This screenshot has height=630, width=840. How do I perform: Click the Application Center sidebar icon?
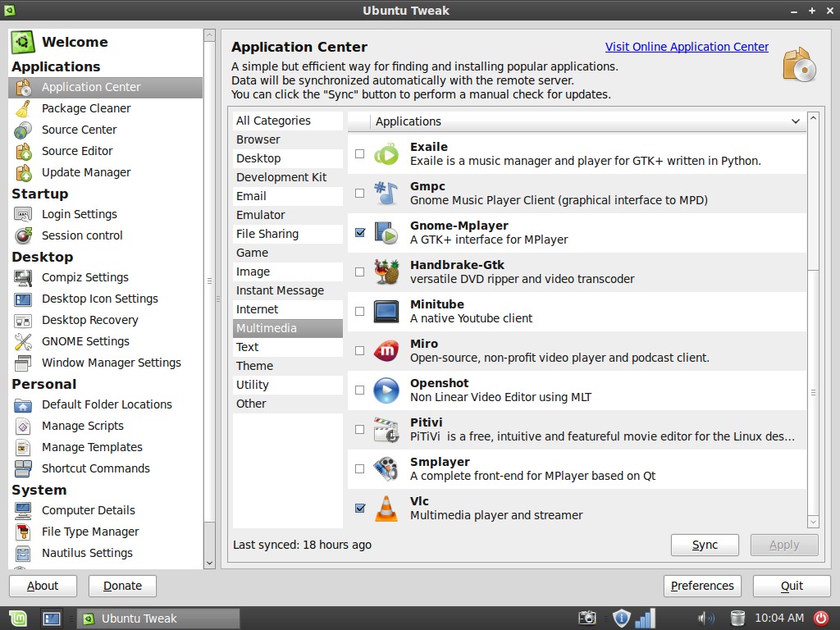pos(23,87)
